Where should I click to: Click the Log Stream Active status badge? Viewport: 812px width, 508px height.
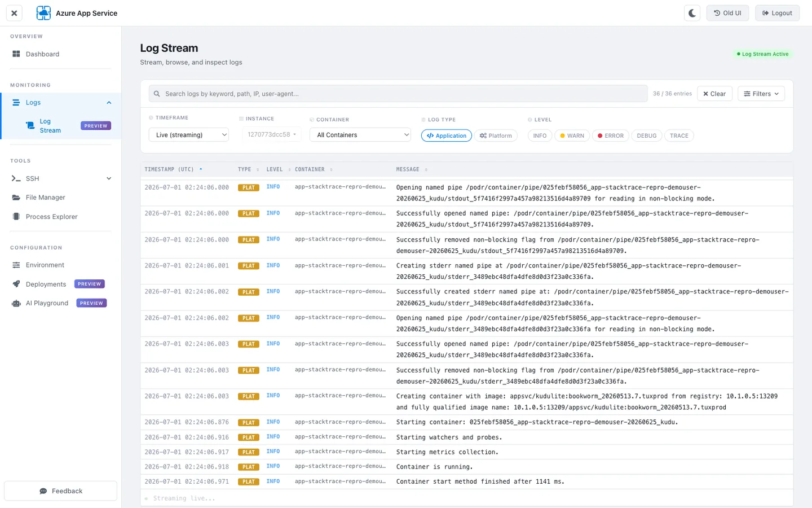pos(762,54)
